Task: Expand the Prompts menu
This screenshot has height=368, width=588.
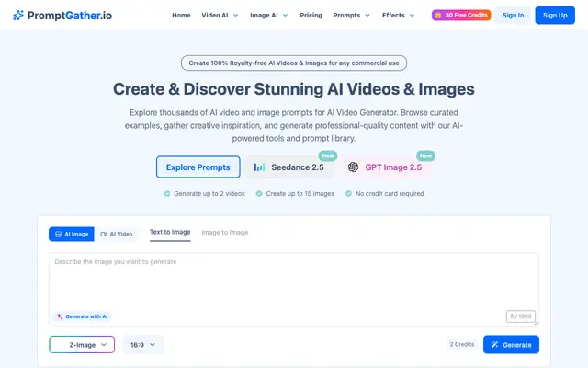Action: (351, 16)
